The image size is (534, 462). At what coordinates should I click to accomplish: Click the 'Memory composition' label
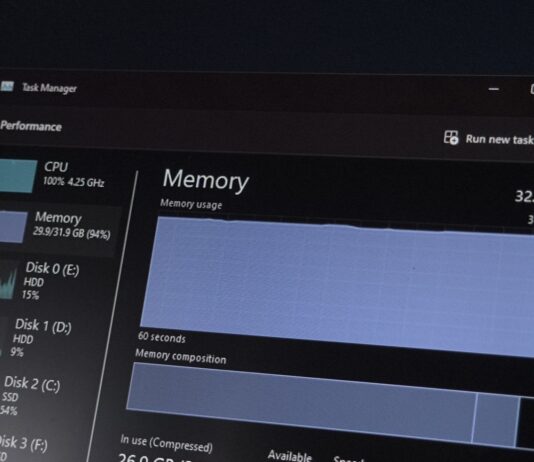[180, 357]
